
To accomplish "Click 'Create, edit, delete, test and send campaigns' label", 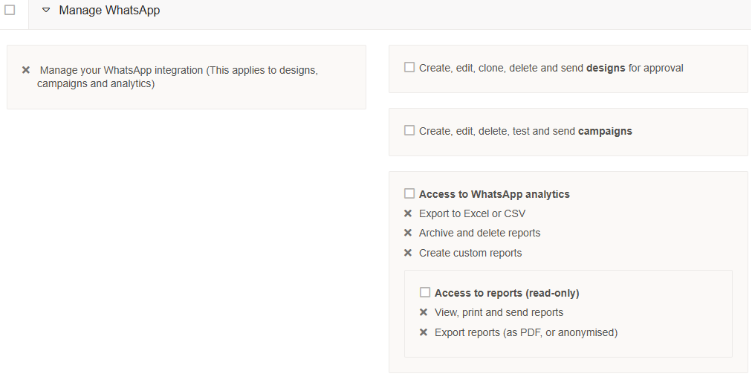I will 525,131.
